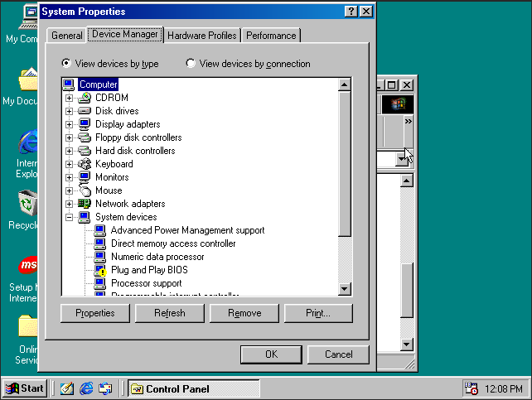This screenshot has width=532, height=400.
Task: Click the Plug and Play BIOS warning icon
Action: click(100, 270)
